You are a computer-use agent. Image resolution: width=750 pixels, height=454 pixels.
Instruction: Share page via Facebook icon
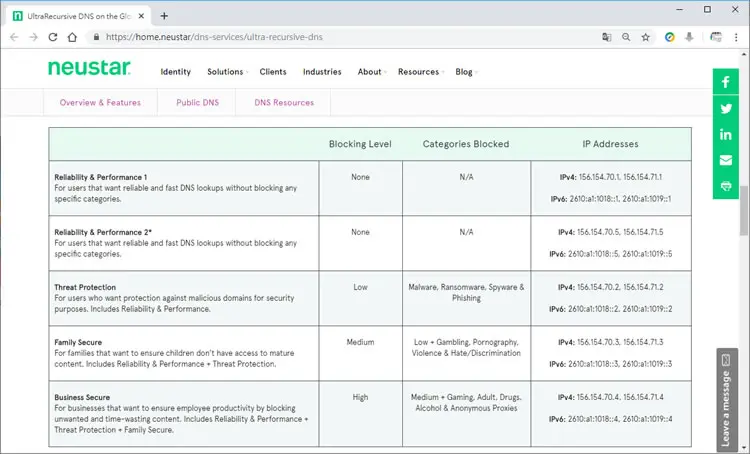coord(726,82)
